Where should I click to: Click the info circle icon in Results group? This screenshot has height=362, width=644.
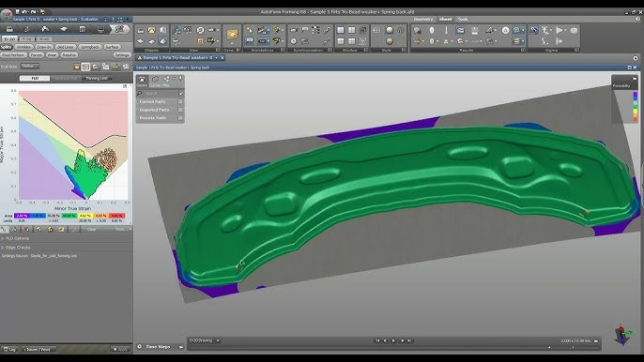(x=506, y=30)
